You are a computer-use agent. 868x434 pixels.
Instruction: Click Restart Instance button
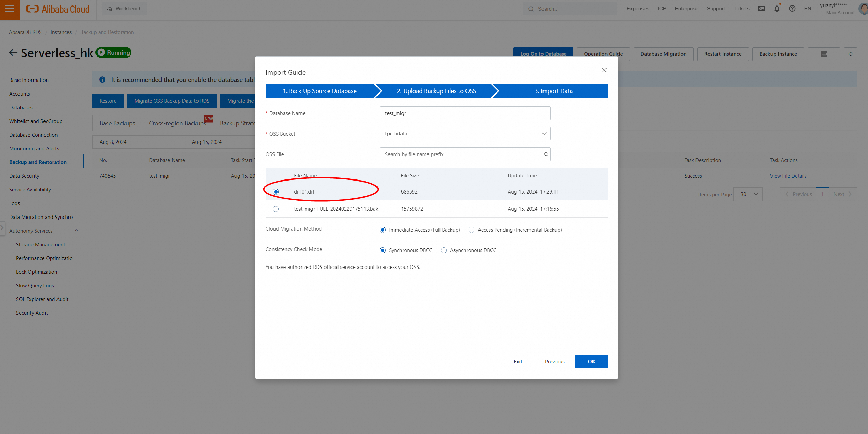[x=723, y=54]
